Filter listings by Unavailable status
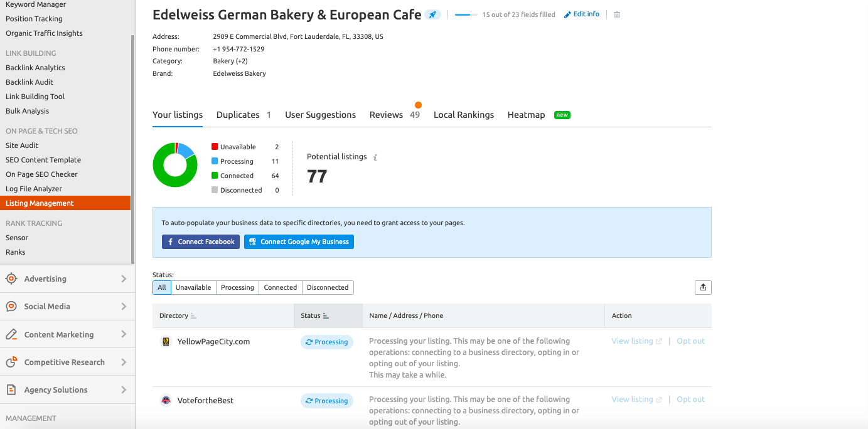 tap(193, 287)
